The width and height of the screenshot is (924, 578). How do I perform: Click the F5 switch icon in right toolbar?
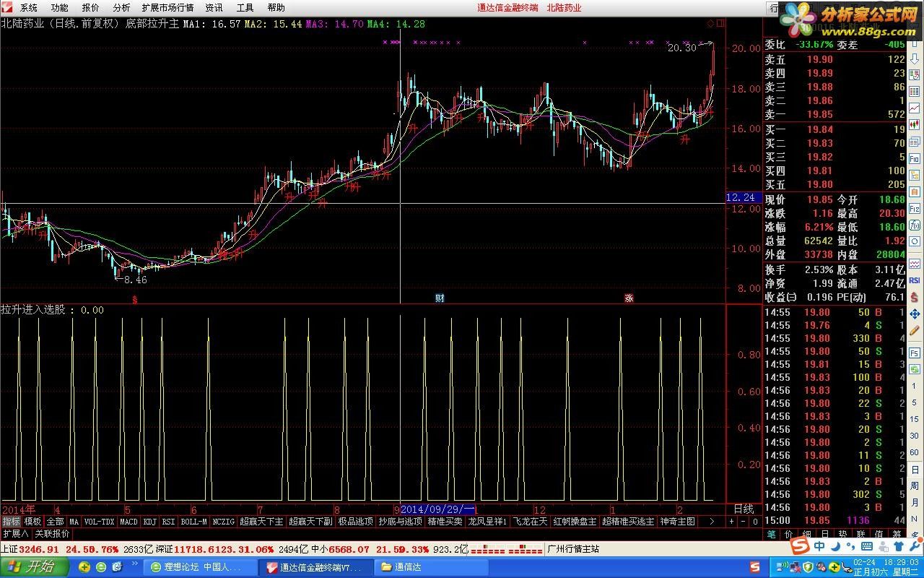[x=915, y=353]
